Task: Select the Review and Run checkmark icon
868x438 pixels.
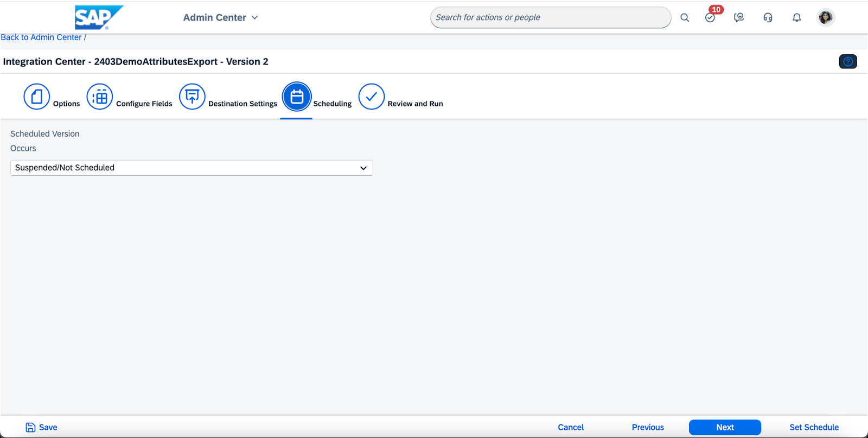Action: [372, 97]
